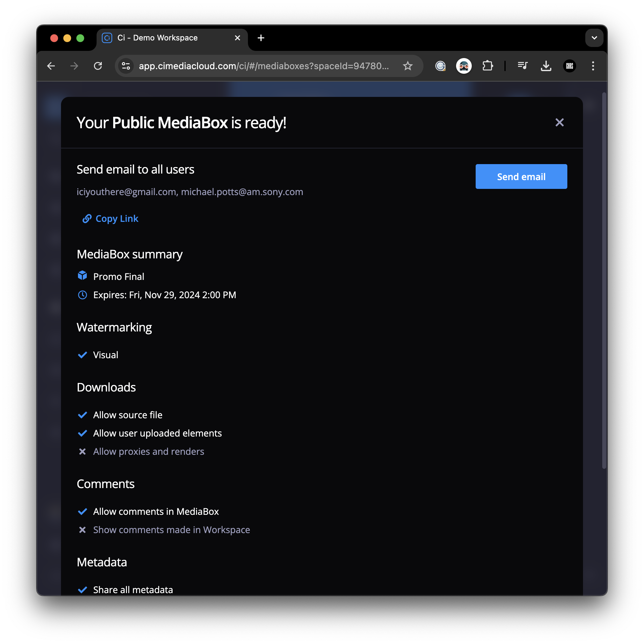Click the 'MediaBox summary' heading

pos(129,255)
